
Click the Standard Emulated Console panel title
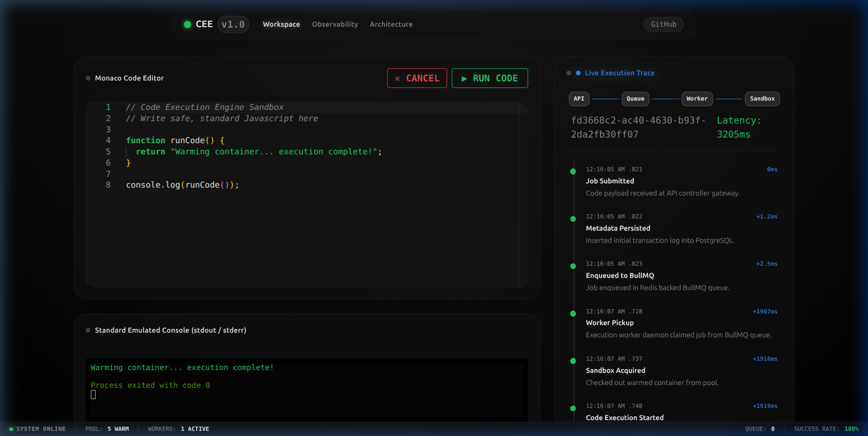point(170,330)
